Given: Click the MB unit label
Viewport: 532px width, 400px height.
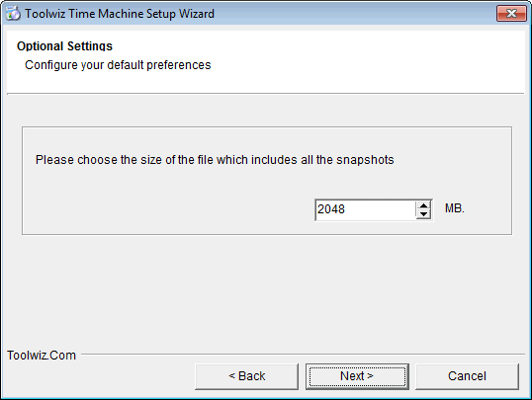Looking at the screenshot, I should pyautogui.click(x=455, y=208).
